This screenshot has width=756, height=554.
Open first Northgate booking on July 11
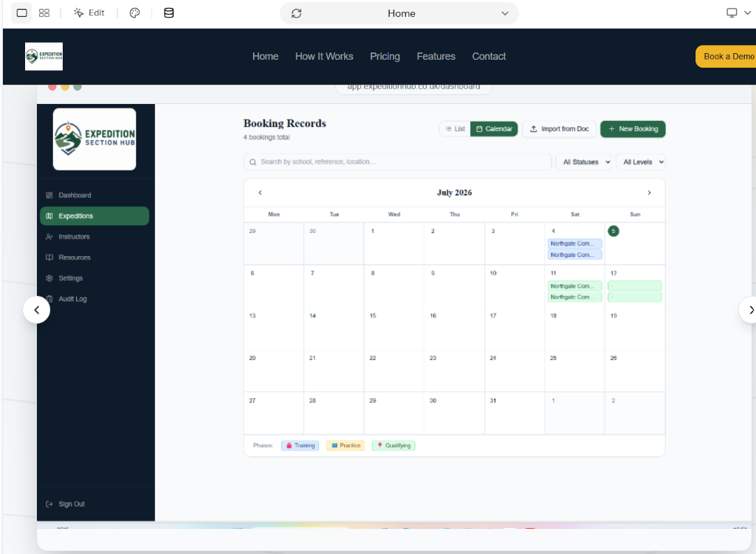574,286
